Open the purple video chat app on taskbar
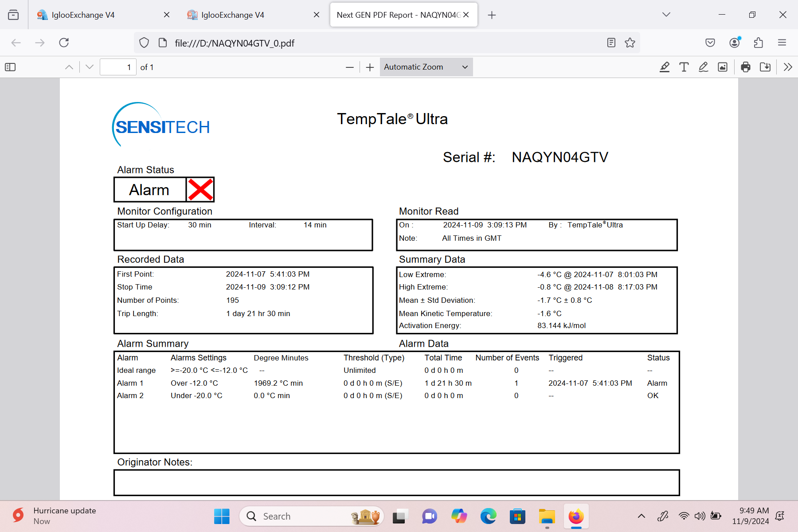 click(x=429, y=516)
